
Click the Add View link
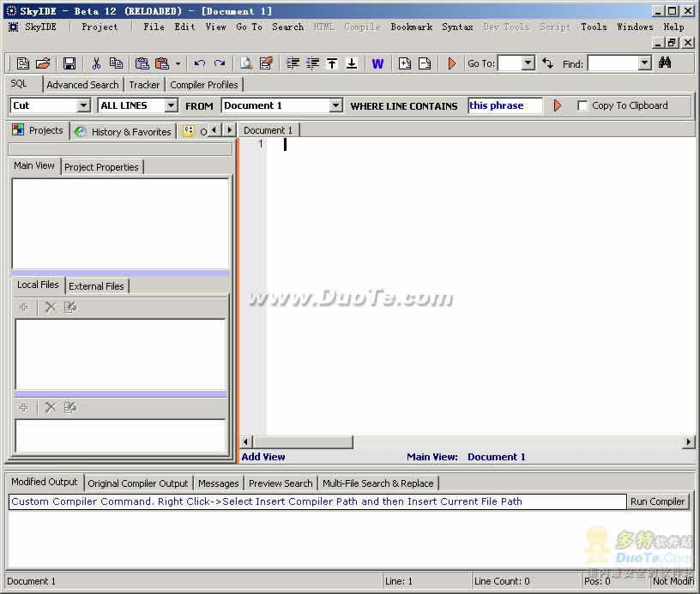(263, 457)
